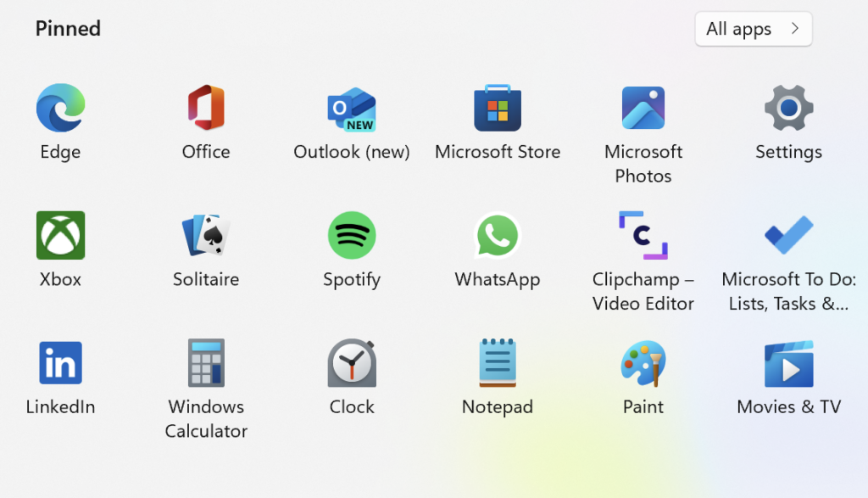868x498 pixels.
Task: Open the Edge browser icon
Action: 60,108
